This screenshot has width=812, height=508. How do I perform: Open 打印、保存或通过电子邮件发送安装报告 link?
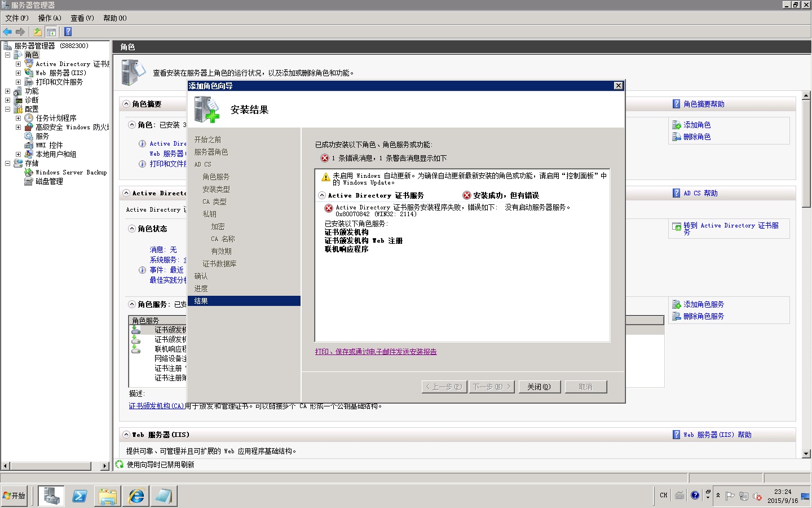pos(376,352)
